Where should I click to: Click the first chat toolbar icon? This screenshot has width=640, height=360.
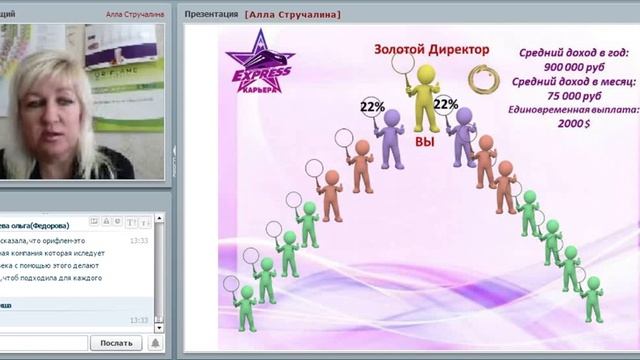tap(94, 221)
